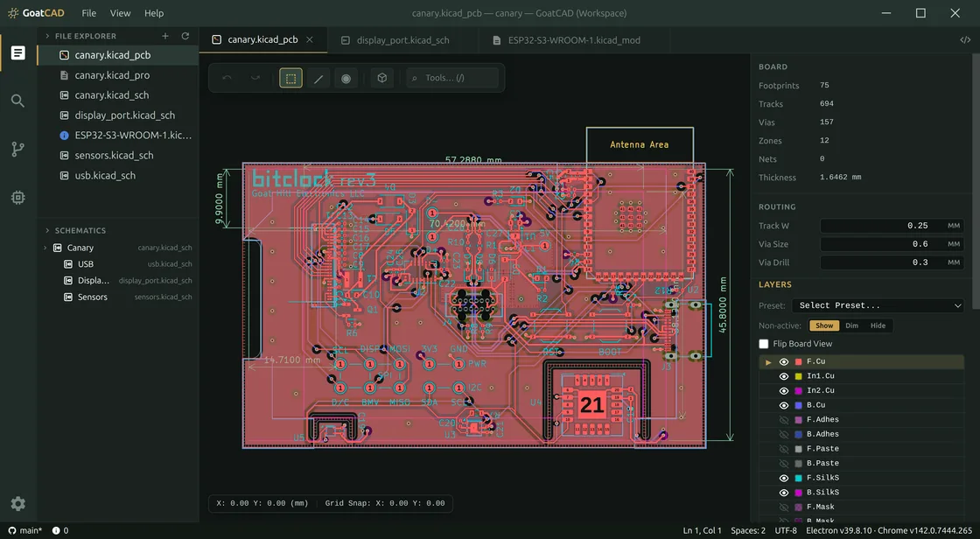Click the canary.kicad_pro file icon

[x=64, y=75]
